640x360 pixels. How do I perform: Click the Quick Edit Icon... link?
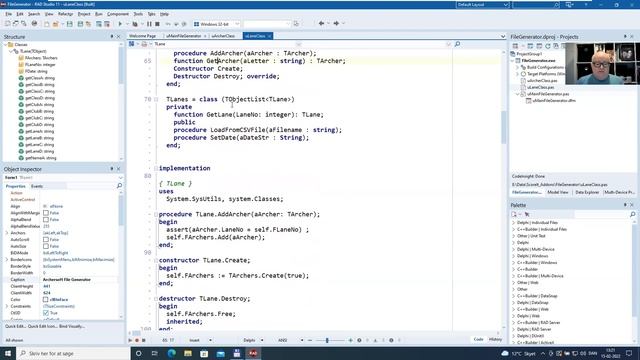pos(42,326)
